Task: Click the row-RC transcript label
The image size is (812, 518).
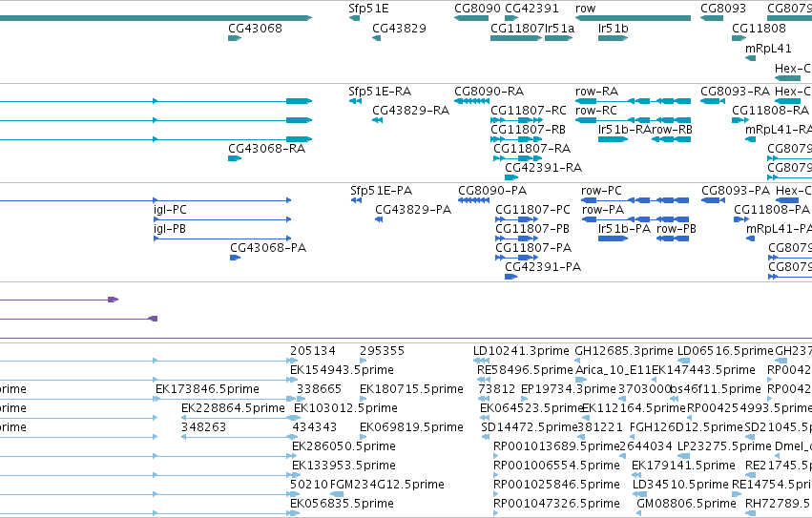Action: point(596,111)
